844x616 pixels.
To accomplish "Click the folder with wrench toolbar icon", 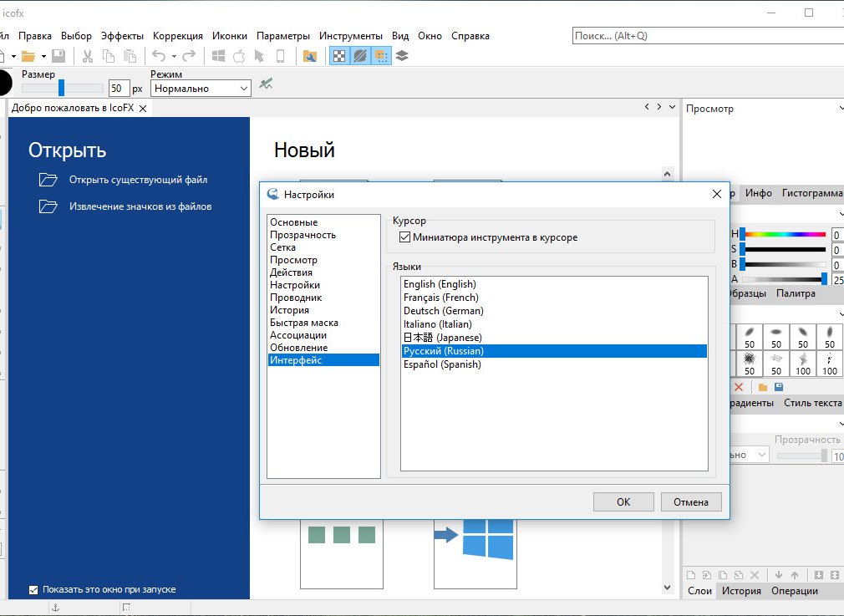I will [x=310, y=56].
